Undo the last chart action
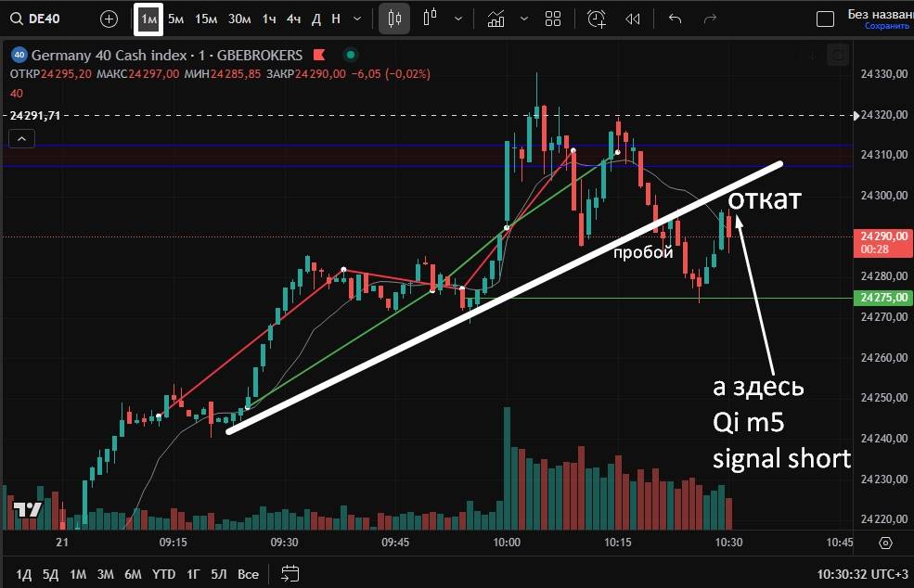This screenshot has height=588, width=914. click(675, 19)
